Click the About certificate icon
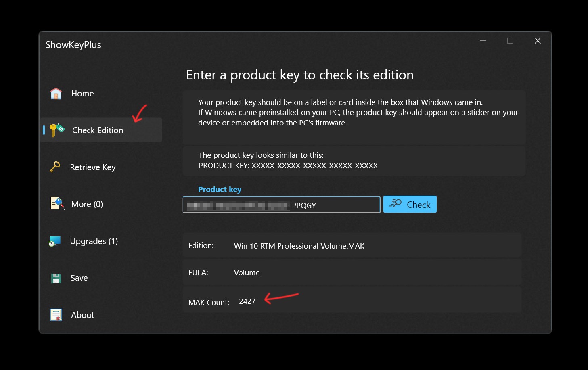The image size is (588, 370). coord(56,315)
